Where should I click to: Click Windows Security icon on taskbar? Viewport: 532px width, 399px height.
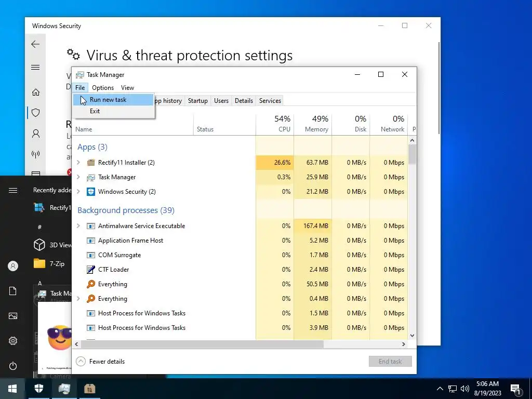(38, 389)
